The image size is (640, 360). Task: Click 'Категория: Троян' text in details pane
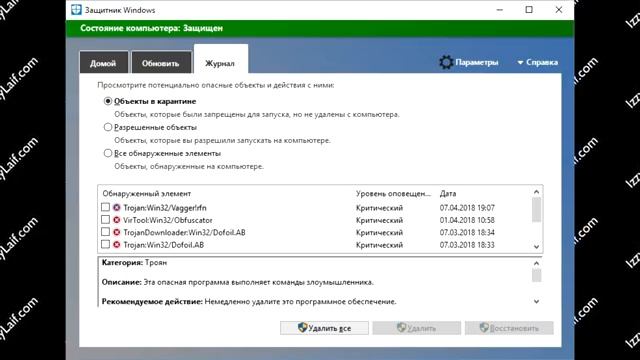(134, 262)
